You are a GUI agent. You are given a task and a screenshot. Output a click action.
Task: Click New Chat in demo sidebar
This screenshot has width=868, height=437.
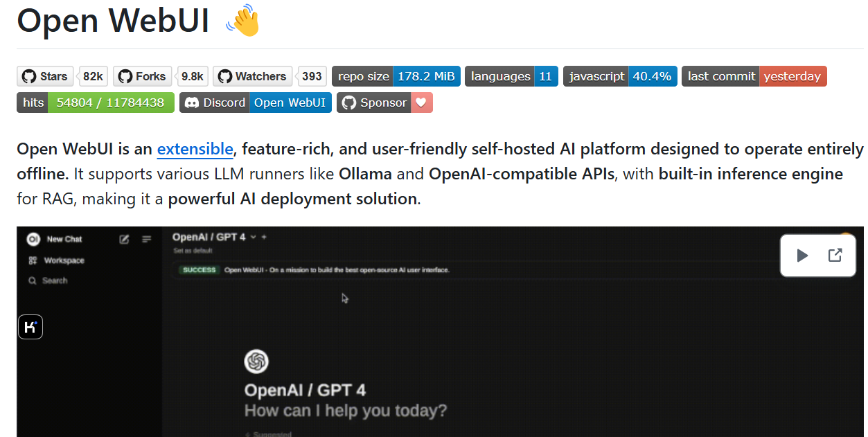coord(64,239)
